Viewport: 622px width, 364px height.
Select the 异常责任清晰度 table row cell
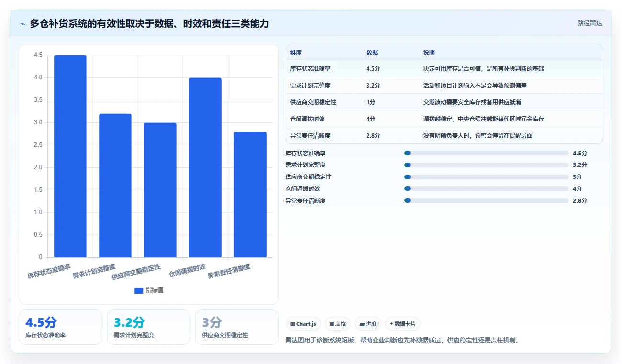click(x=310, y=136)
